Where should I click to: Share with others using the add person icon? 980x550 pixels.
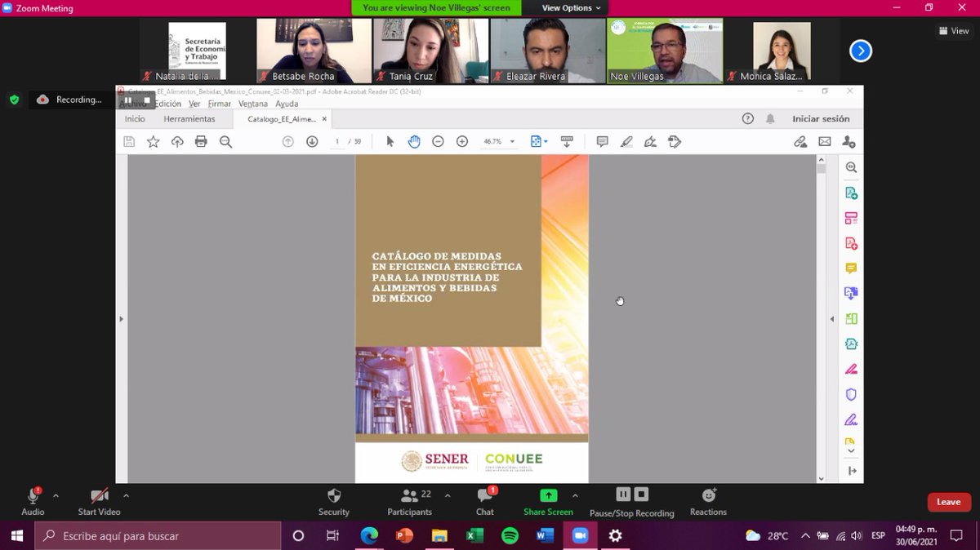point(849,141)
